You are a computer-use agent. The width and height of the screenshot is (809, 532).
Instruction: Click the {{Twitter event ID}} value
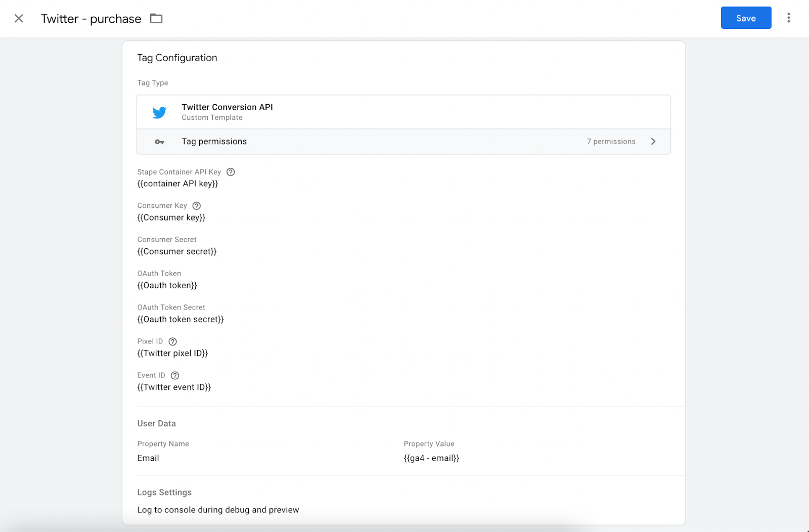(x=174, y=387)
